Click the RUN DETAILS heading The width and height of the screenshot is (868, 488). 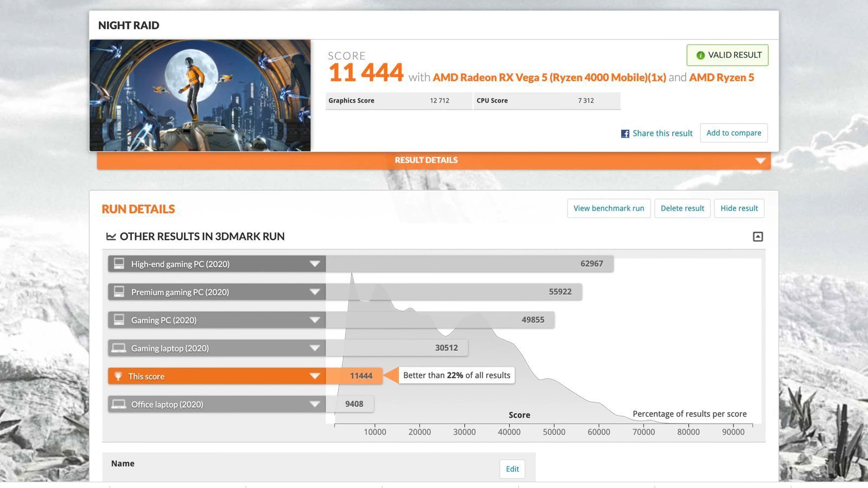pyautogui.click(x=138, y=209)
